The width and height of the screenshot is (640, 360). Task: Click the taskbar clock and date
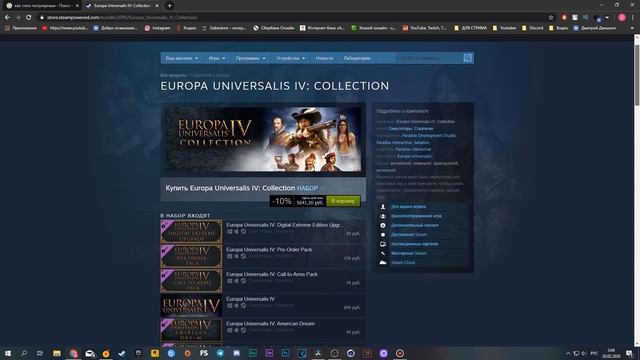[x=611, y=353]
